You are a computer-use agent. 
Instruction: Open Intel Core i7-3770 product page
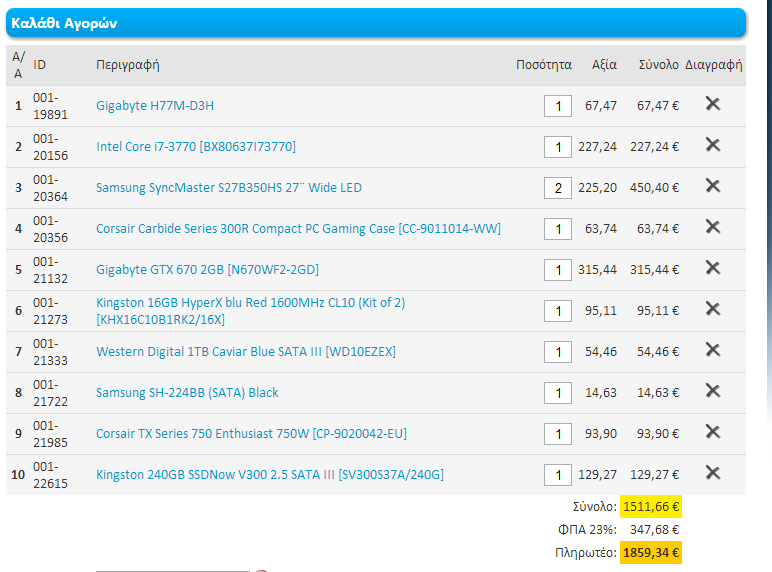[x=196, y=147]
